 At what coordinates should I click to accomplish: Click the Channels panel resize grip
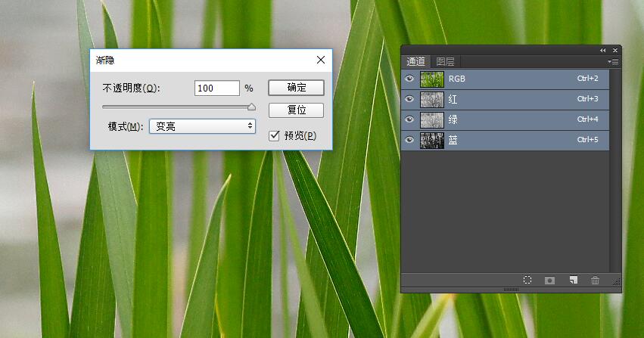[x=617, y=281]
